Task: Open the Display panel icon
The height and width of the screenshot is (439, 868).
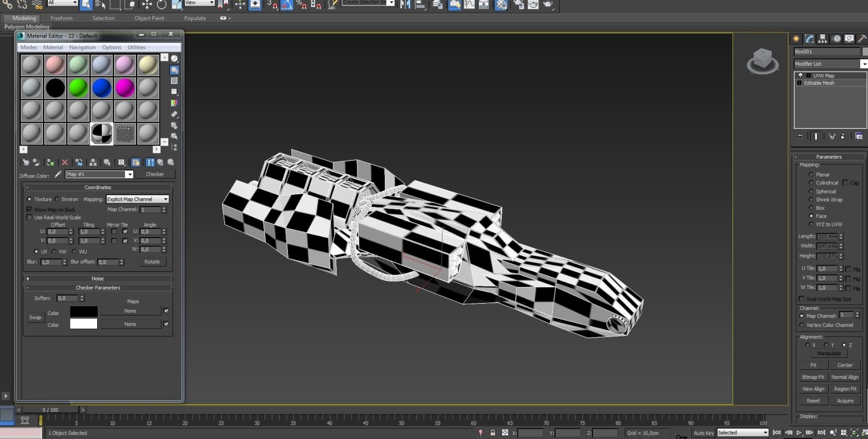Action: click(x=849, y=39)
